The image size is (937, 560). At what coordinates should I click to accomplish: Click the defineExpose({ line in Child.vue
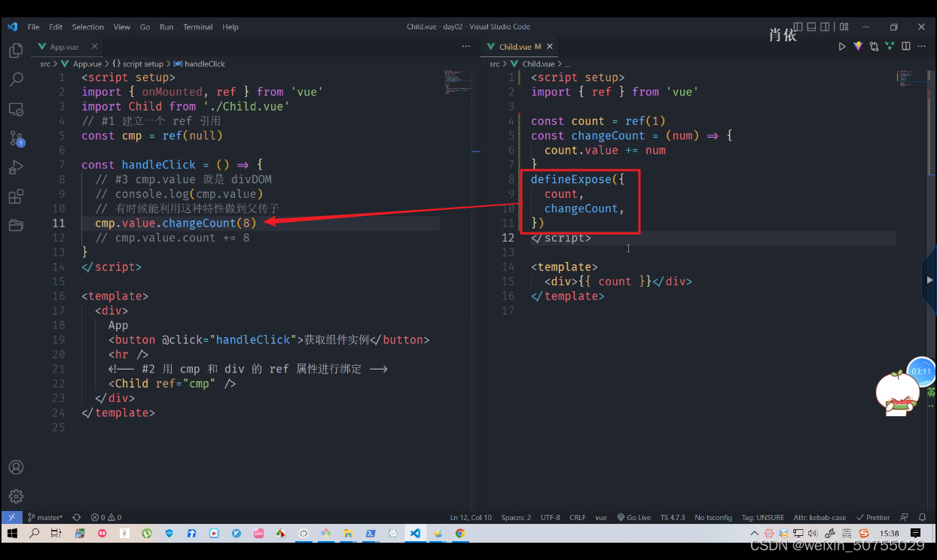578,179
